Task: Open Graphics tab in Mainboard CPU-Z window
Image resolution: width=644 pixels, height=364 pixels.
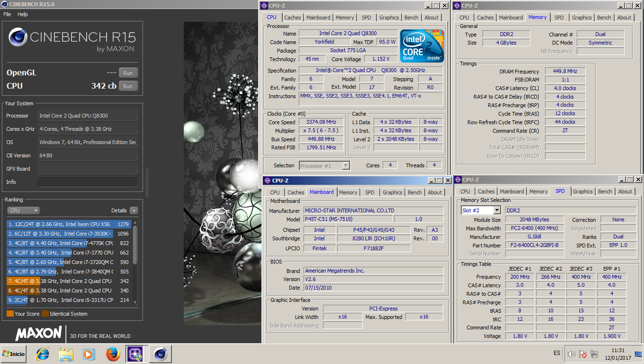Action: click(x=393, y=192)
